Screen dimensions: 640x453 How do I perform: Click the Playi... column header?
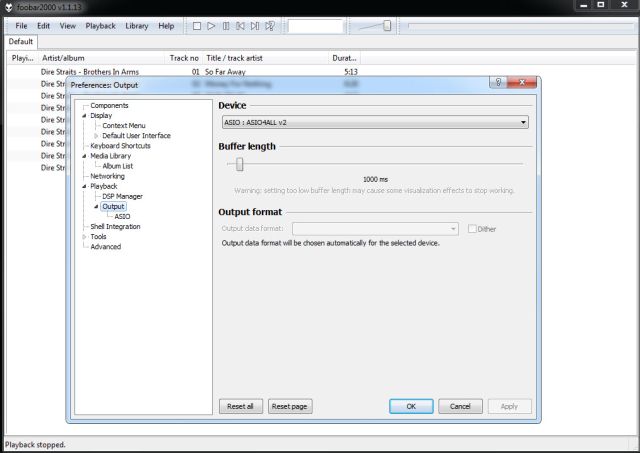(x=22, y=58)
